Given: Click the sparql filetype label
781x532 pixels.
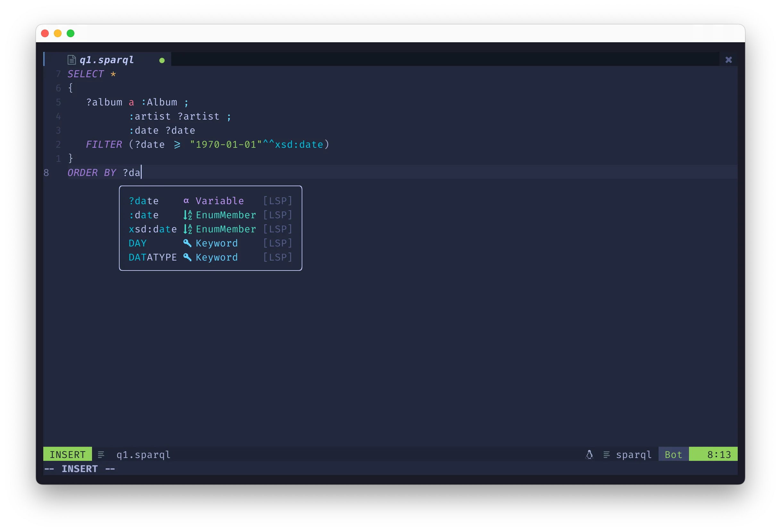Looking at the screenshot, I should [634, 455].
